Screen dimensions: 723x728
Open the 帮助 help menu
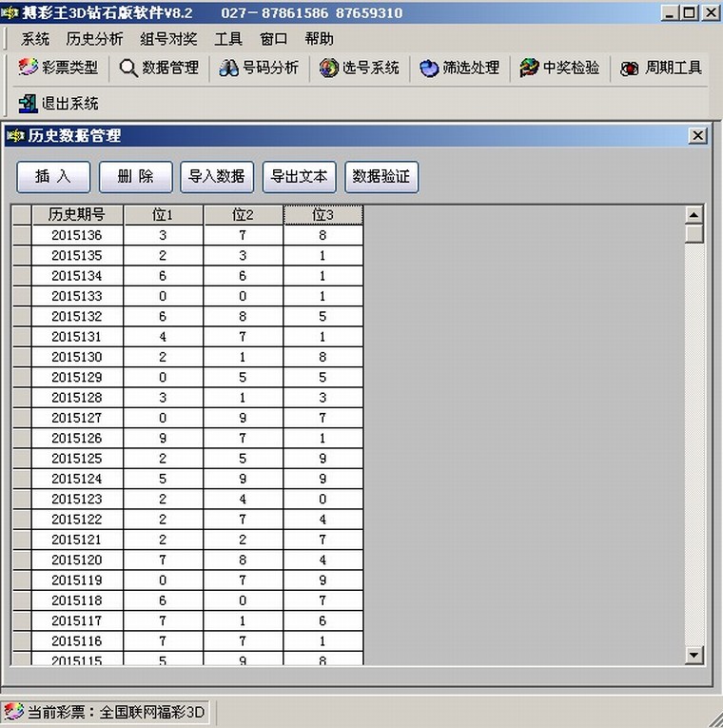(x=319, y=39)
